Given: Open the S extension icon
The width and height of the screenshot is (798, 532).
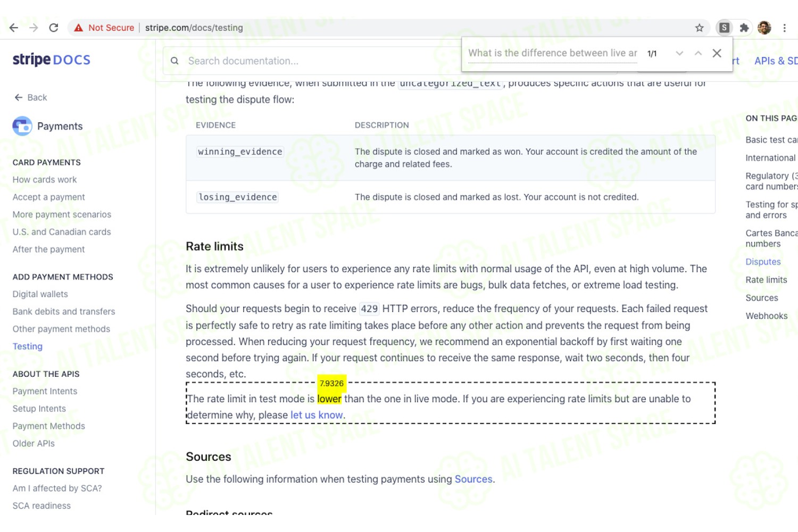Looking at the screenshot, I should point(724,28).
